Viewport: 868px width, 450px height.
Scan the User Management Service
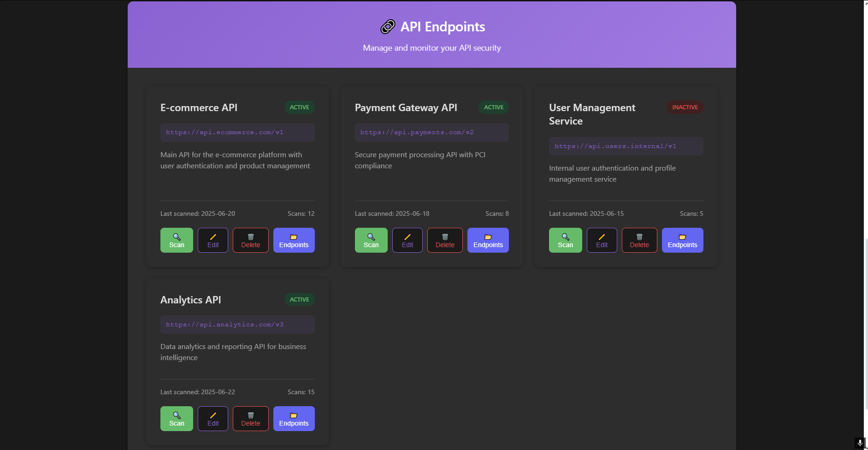tap(566, 240)
